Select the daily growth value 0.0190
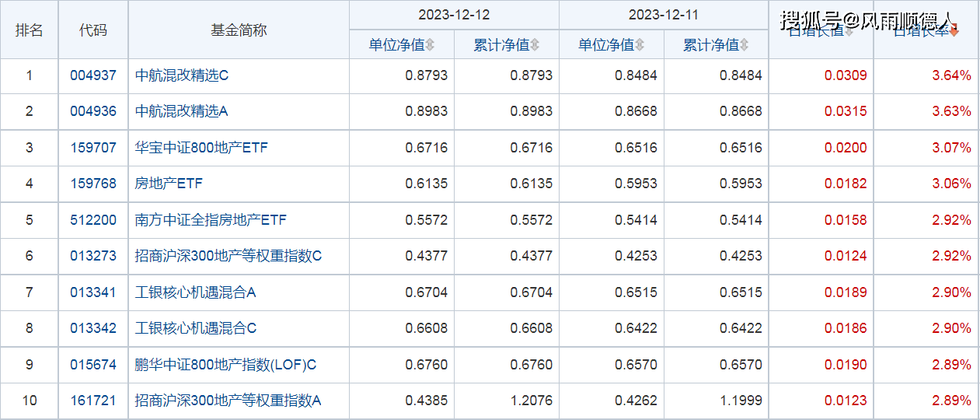Viewport: 980px width, 420px height. [x=846, y=365]
